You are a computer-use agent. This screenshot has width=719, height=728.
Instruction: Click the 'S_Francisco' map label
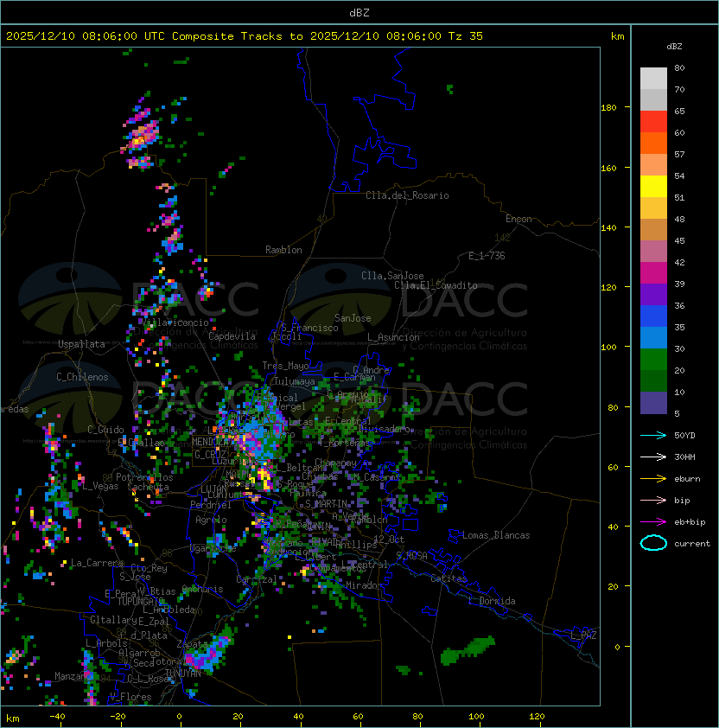[309, 329]
